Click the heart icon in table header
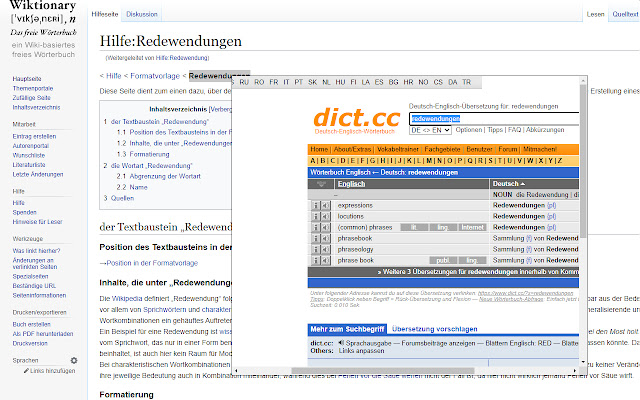Screen dimensions: 640x400 pyautogui.click(x=321, y=184)
